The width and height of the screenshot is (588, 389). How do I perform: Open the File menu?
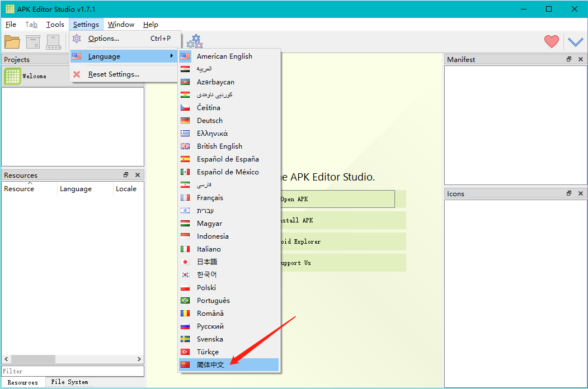(x=11, y=25)
